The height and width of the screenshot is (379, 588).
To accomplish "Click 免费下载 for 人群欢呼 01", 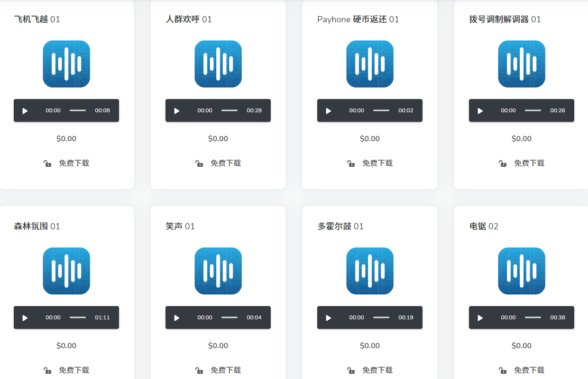I will 225,163.
